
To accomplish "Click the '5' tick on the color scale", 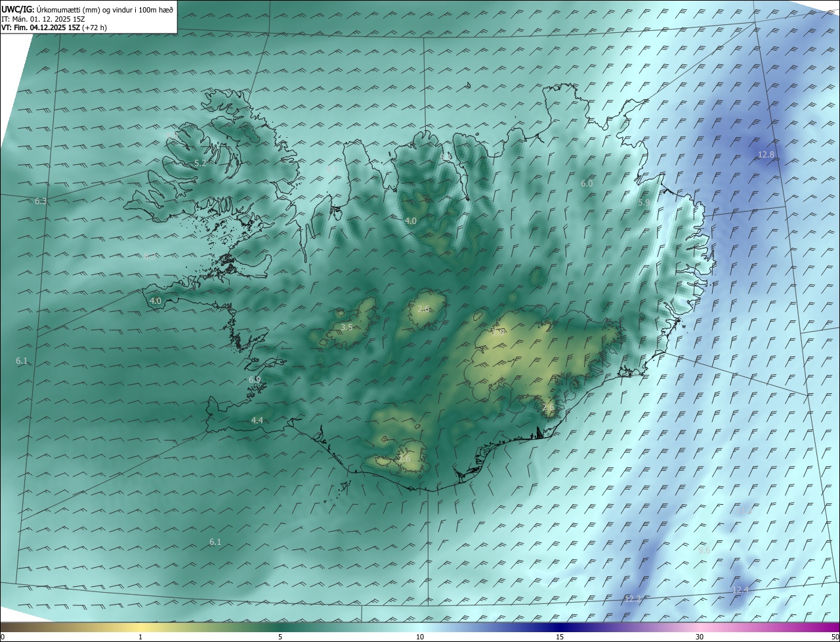I will [x=280, y=637].
